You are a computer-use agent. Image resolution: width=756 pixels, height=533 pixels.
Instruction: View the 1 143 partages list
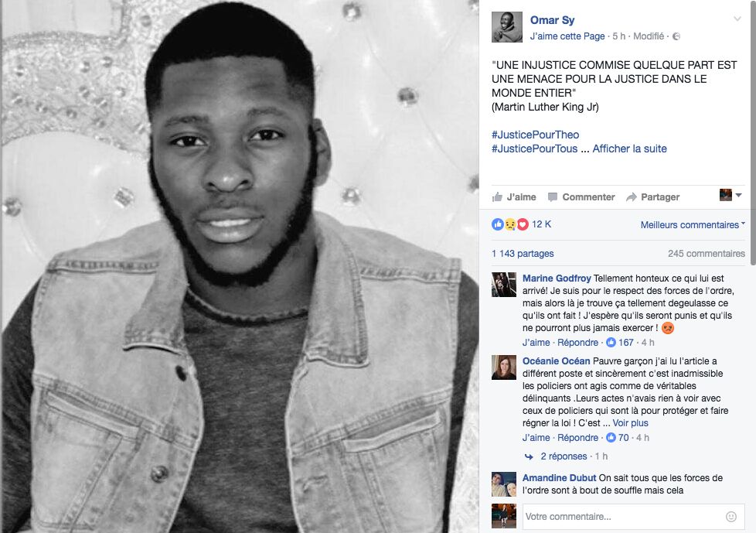click(523, 254)
